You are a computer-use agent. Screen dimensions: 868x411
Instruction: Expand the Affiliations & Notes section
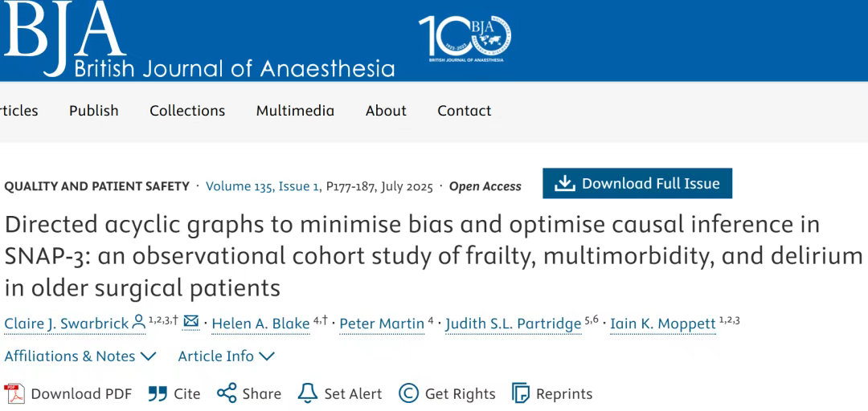pos(80,356)
